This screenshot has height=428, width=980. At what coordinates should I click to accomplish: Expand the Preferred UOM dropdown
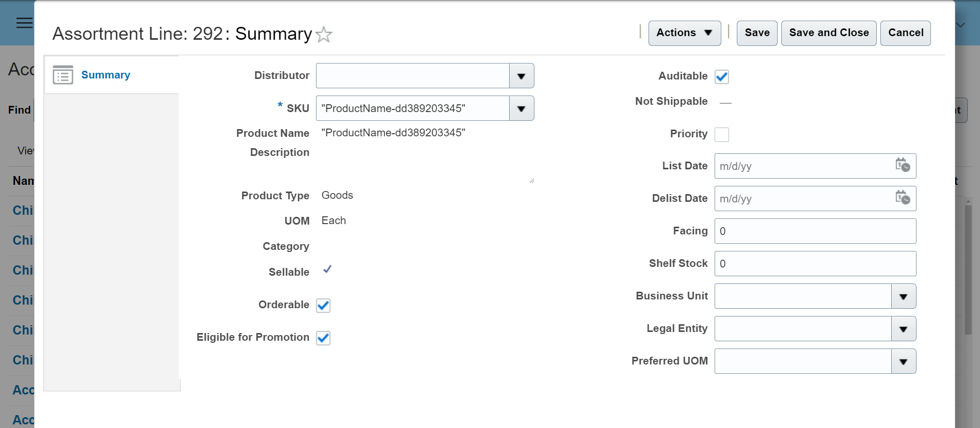click(x=904, y=362)
